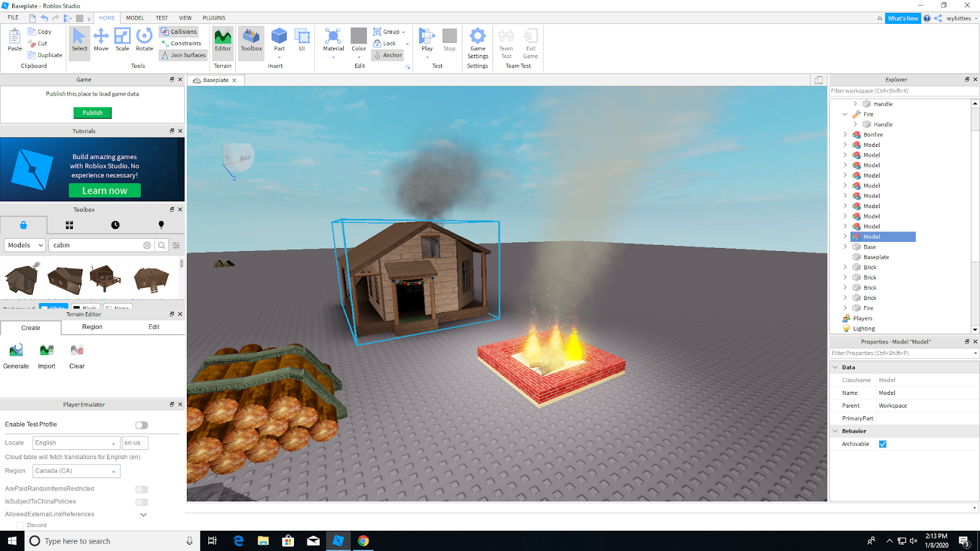Viewport: 980px width, 551px height.
Task: Click the Group icon in Edit section
Action: [377, 32]
